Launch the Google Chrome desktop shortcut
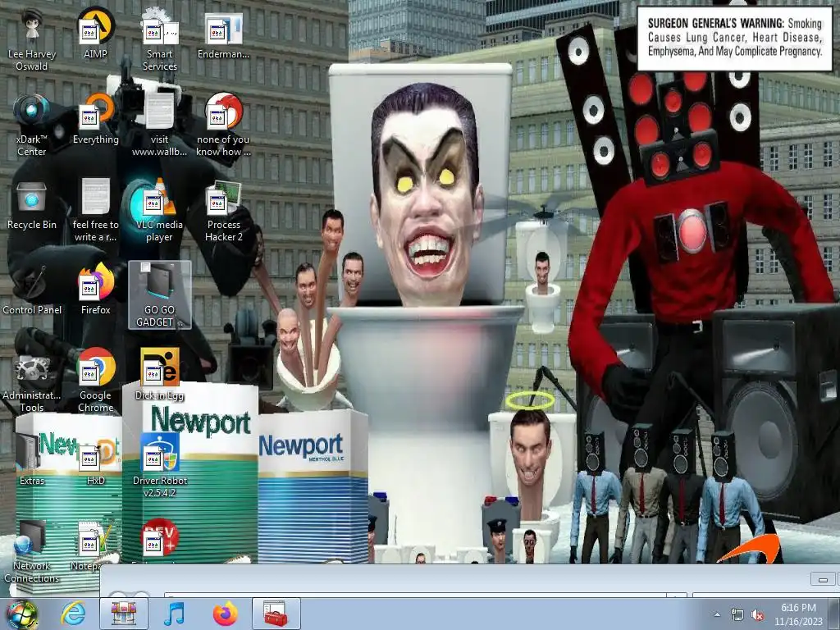The width and height of the screenshot is (840, 630). [96, 381]
